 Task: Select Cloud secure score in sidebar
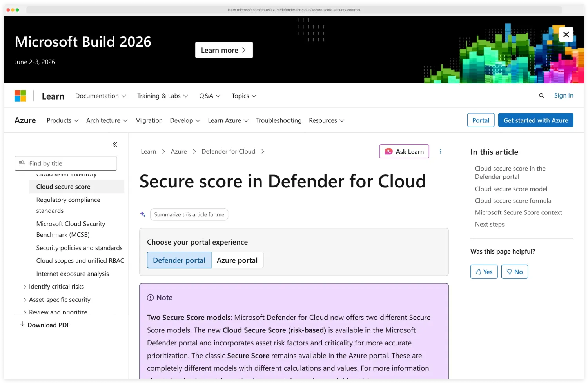[x=77, y=187]
